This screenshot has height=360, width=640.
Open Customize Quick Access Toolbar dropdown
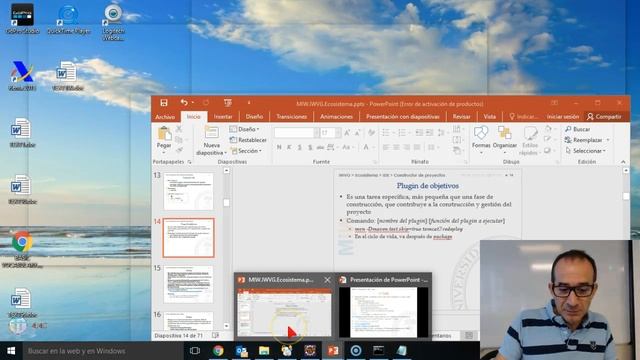(249, 102)
